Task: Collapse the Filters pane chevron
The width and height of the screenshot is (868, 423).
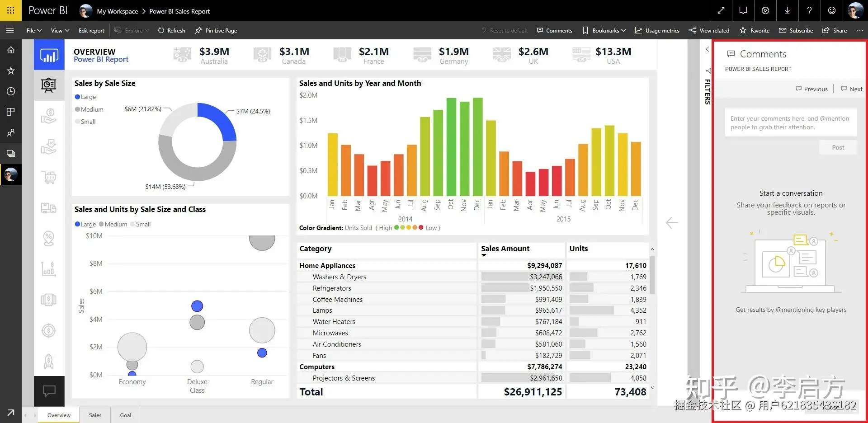Action: [708, 49]
